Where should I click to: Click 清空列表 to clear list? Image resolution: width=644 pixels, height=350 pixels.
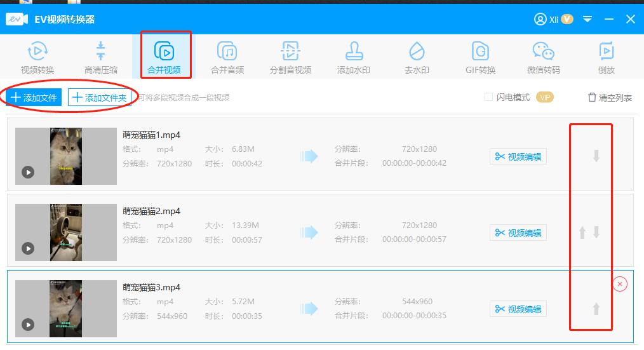(x=610, y=97)
